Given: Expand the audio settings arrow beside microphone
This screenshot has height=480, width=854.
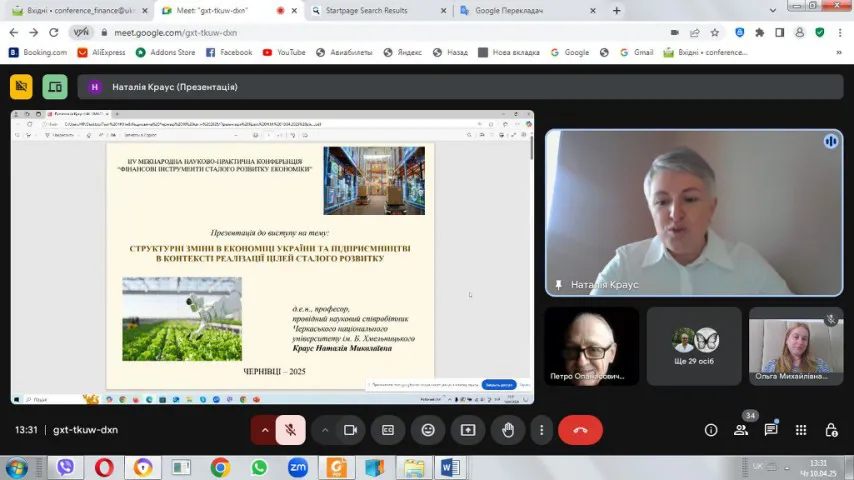Looking at the screenshot, I should coord(265,430).
